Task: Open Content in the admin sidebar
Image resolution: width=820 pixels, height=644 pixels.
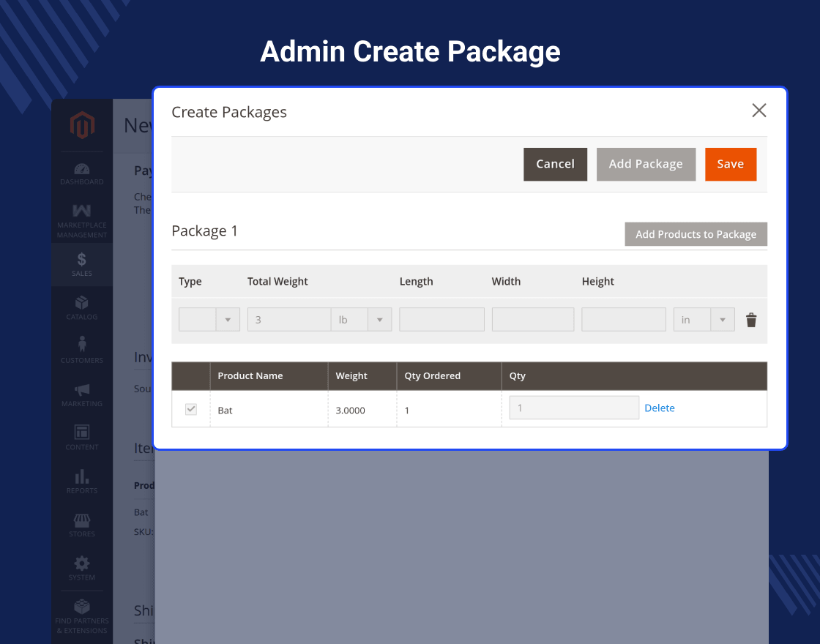Action: [81, 438]
